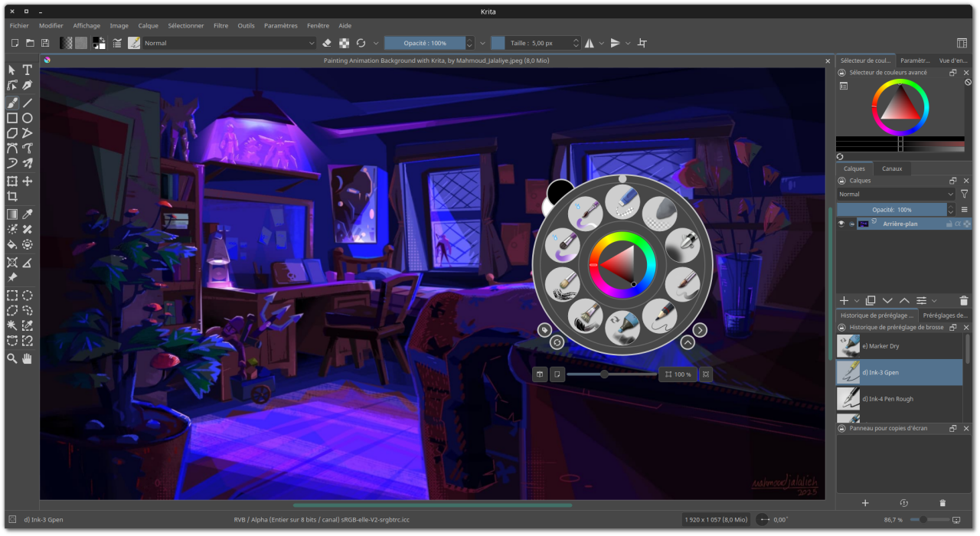Screen dimensions: 980x536
Task: Delete the layer with trash icon
Action: pyautogui.click(x=963, y=301)
